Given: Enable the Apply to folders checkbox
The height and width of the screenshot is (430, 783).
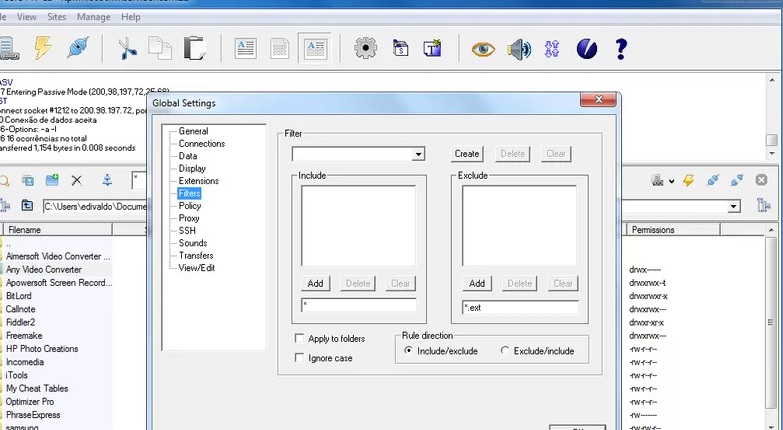Looking at the screenshot, I should coord(300,339).
